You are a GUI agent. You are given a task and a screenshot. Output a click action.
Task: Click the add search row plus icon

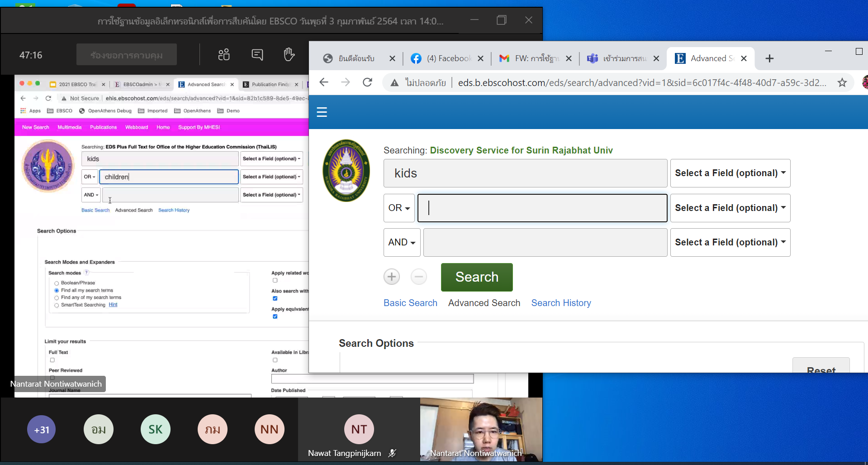[392, 277]
